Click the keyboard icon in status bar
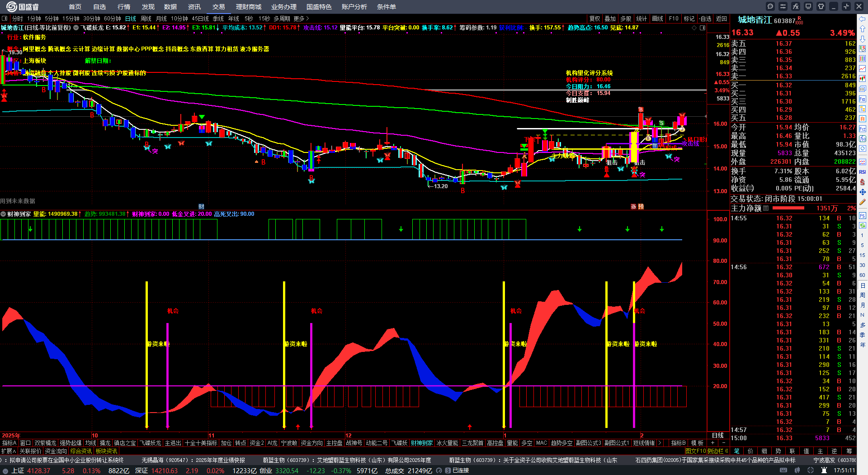The image size is (868, 475). (x=783, y=470)
